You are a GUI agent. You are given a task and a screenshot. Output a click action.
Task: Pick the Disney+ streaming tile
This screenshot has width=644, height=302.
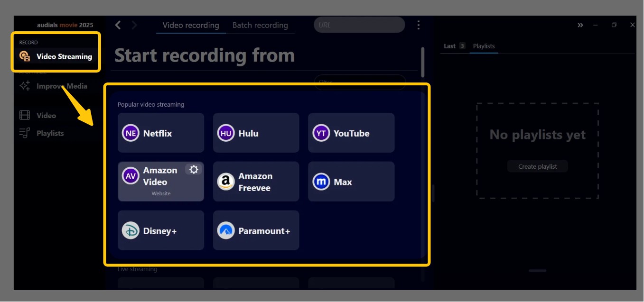click(x=161, y=230)
